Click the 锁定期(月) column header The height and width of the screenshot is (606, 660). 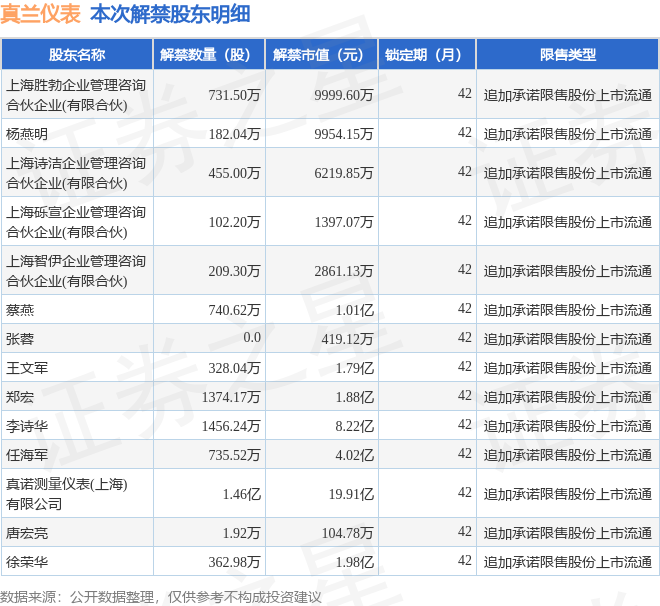(427, 54)
